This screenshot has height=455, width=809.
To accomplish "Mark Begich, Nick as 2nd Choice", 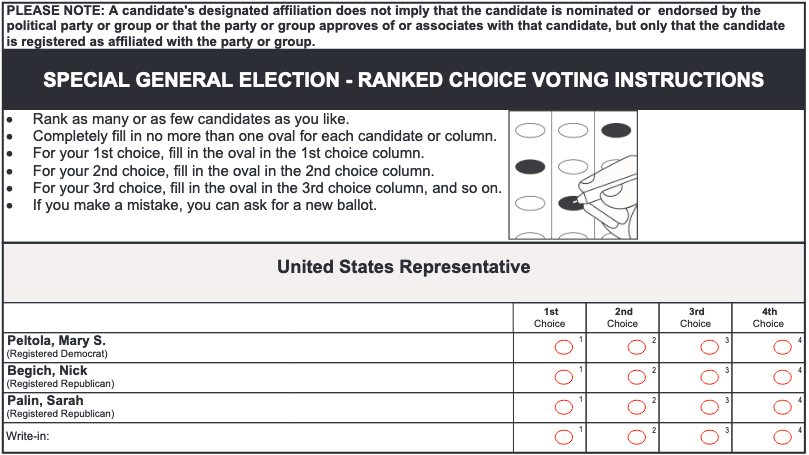I will point(636,377).
